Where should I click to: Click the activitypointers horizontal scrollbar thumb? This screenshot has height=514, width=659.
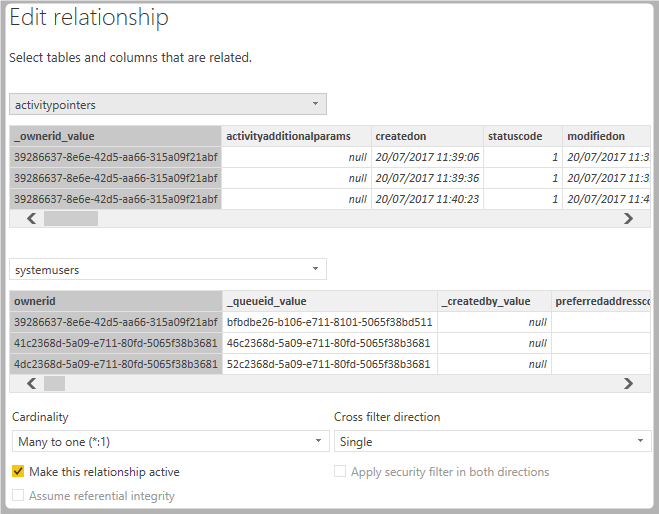(x=71, y=219)
